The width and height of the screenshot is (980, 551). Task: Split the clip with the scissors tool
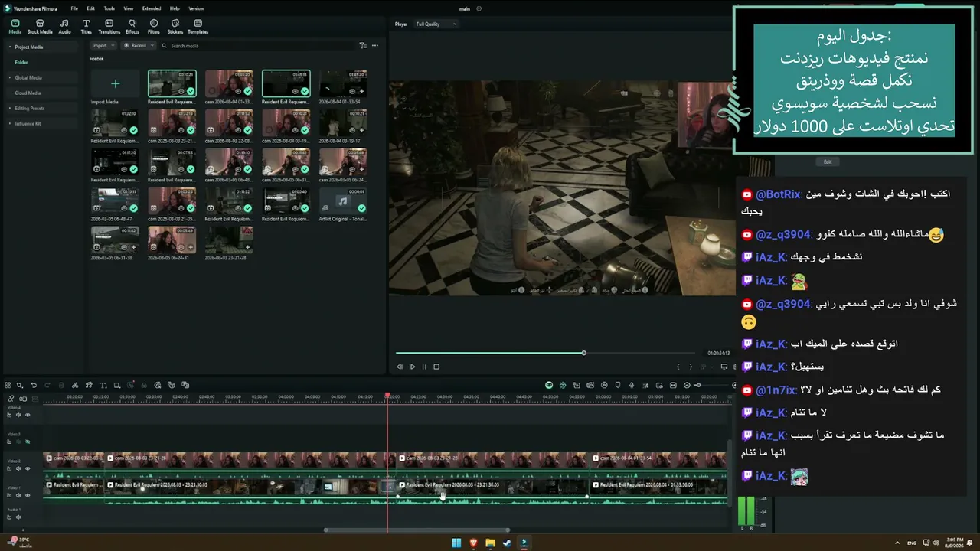click(75, 385)
